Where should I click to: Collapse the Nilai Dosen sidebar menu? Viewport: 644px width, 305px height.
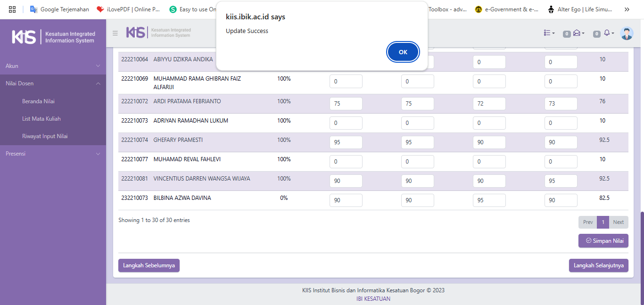(53, 83)
